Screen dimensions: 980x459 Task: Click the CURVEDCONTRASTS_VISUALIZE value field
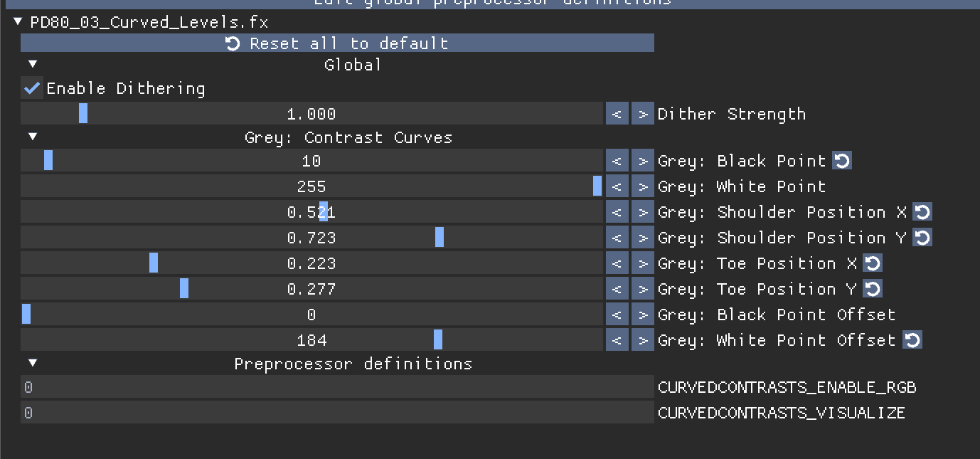(x=337, y=413)
